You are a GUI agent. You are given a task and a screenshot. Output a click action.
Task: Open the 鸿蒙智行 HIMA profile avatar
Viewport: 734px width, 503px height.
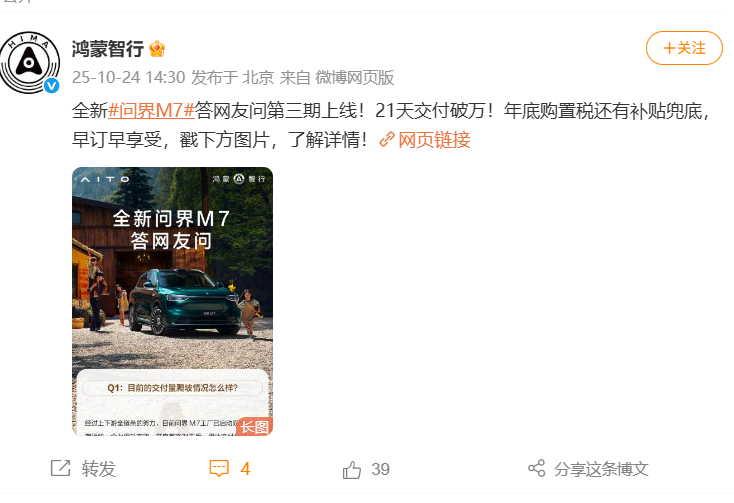[x=30, y=62]
